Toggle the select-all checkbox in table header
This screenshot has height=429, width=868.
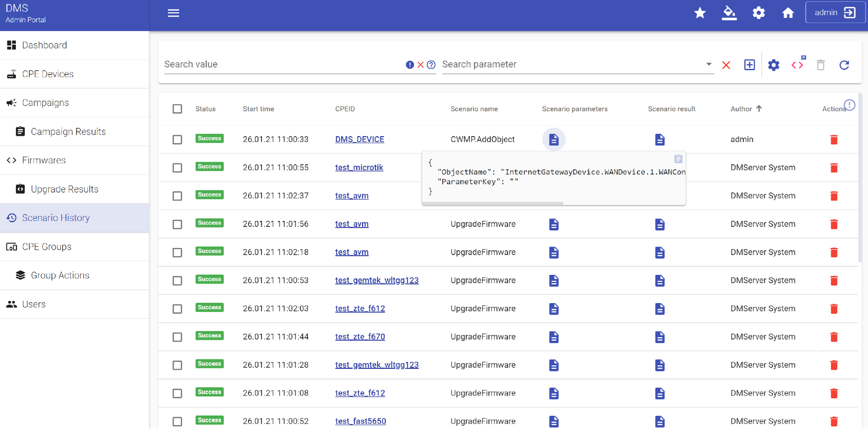(x=177, y=109)
